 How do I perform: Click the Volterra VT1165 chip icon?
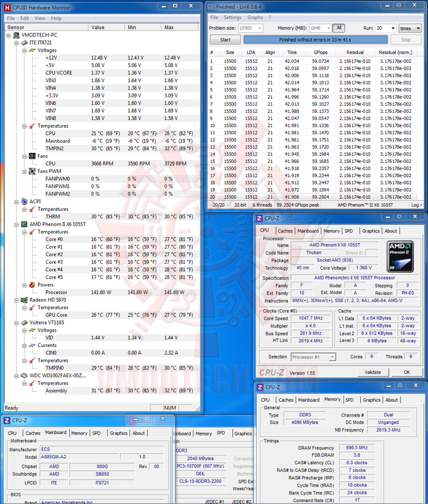click(x=24, y=322)
